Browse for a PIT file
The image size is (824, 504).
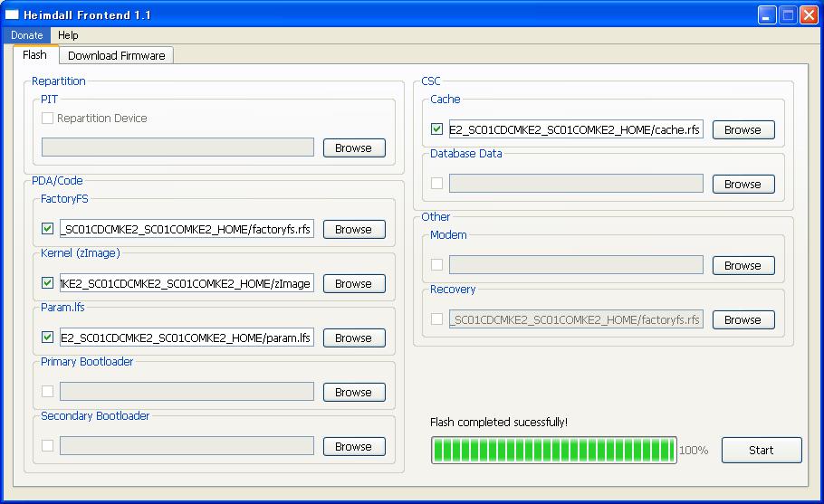[354, 148]
